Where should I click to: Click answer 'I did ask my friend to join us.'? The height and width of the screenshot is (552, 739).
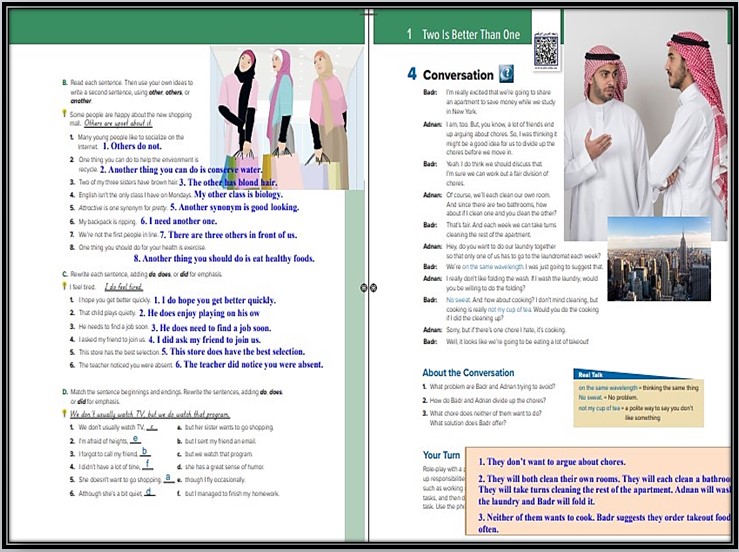pyautogui.click(x=205, y=340)
